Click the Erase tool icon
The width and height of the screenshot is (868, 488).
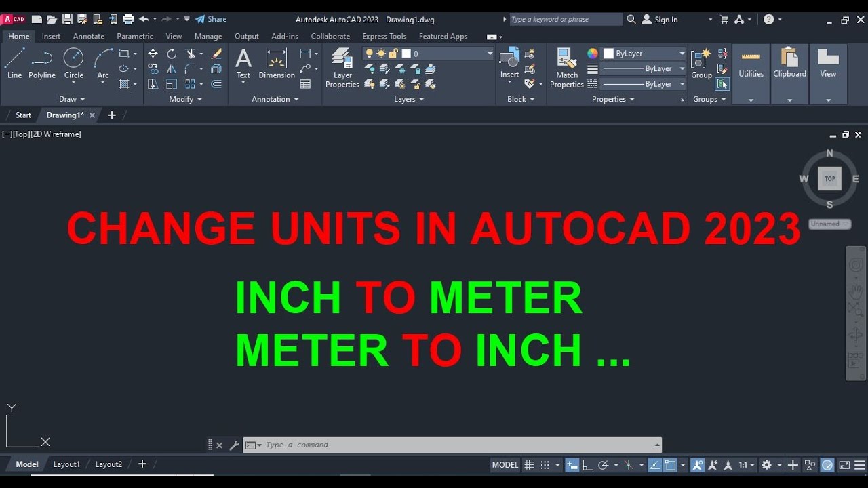[216, 54]
